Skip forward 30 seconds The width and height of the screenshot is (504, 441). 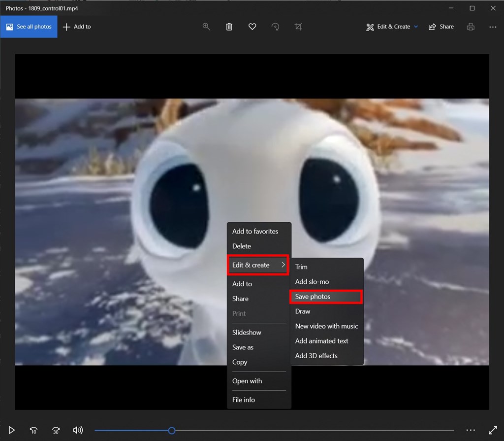tap(56, 430)
